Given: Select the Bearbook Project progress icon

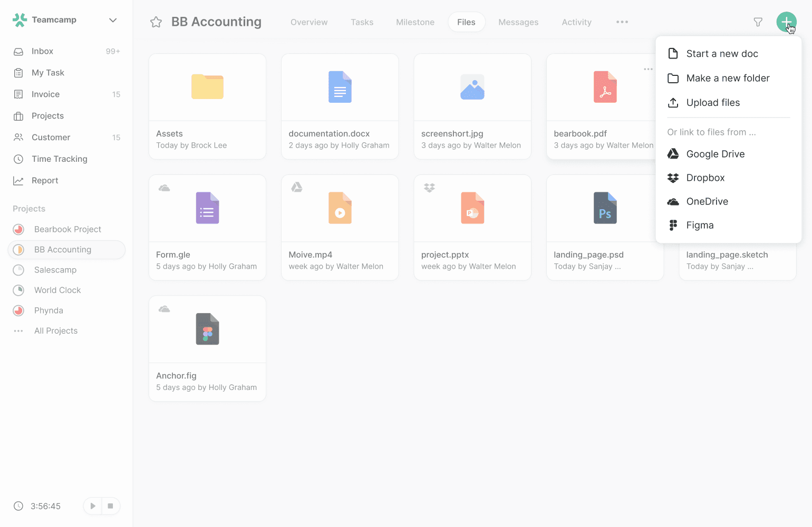Looking at the screenshot, I should click(x=18, y=229).
